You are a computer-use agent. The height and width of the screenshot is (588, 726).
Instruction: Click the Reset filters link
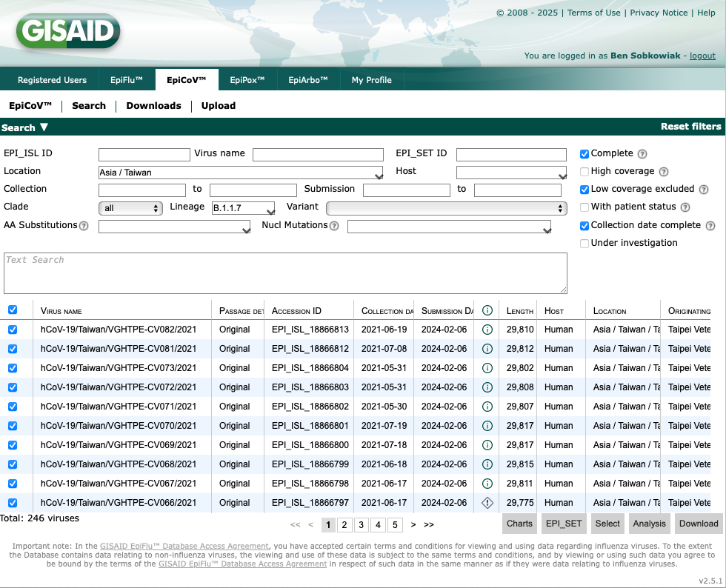tap(690, 127)
